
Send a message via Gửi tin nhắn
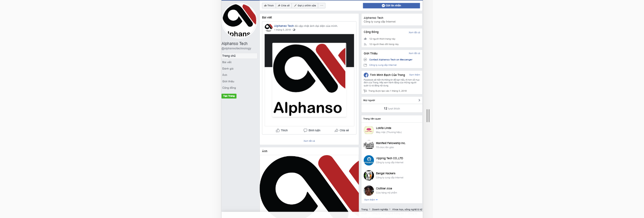point(391,5)
